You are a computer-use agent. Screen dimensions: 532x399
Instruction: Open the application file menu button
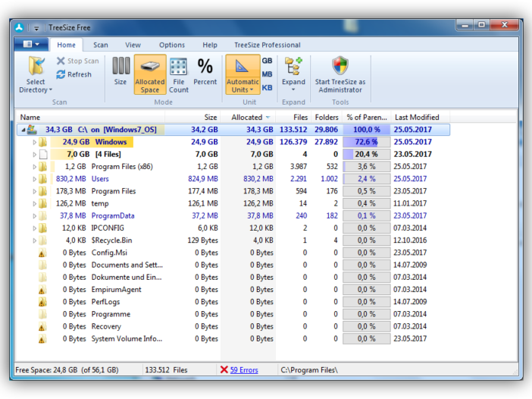click(x=31, y=44)
